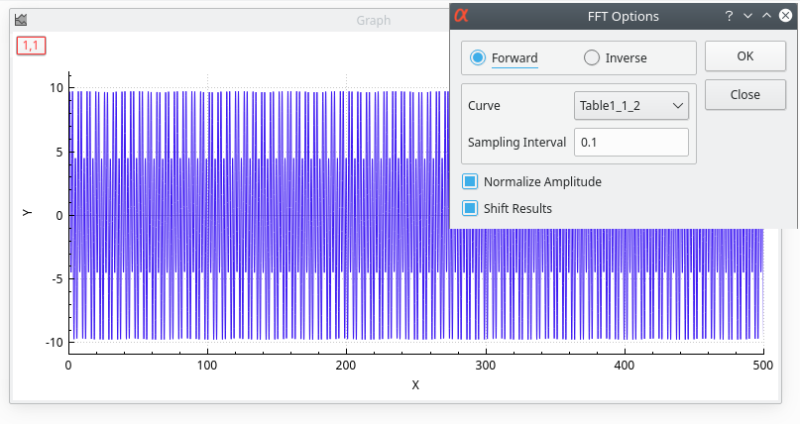Select the 1,1 layer button
The height and width of the screenshot is (424, 800).
[31, 45]
